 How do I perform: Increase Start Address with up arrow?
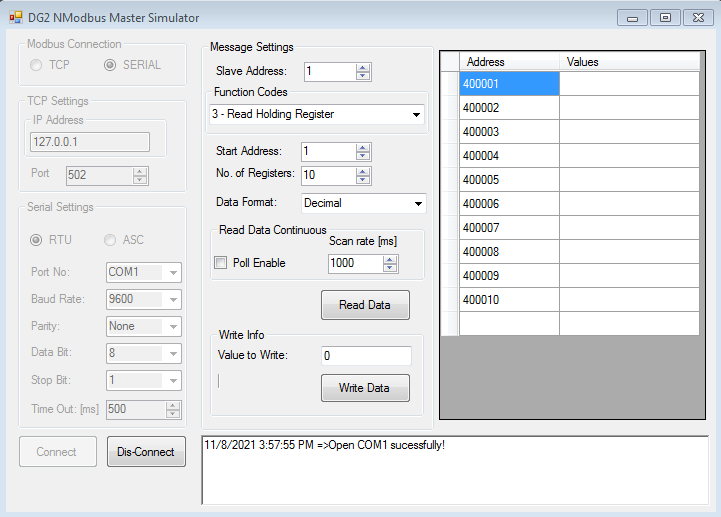pos(363,148)
